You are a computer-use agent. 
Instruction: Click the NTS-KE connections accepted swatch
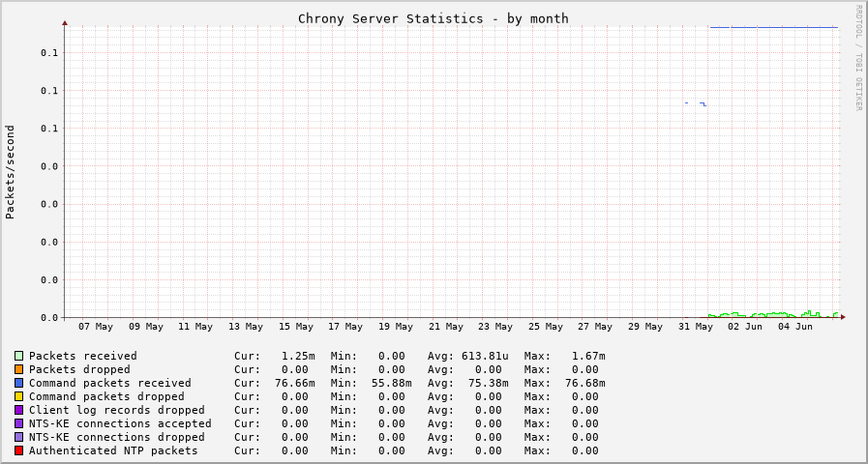tap(18, 423)
